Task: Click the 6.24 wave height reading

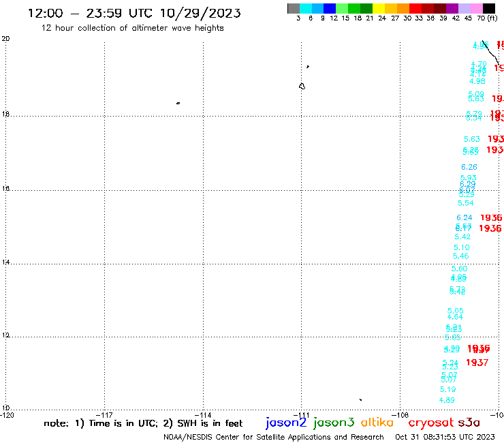Action: (464, 217)
